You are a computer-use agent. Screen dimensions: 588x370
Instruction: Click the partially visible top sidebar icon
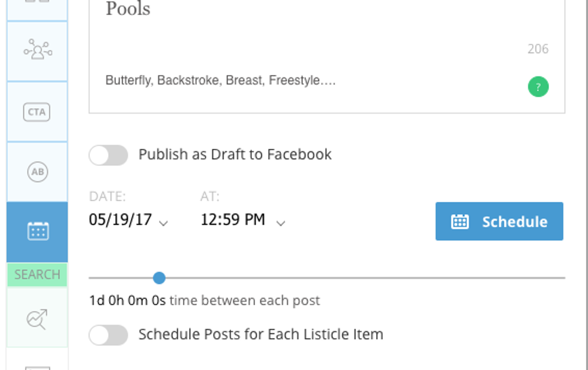37,6
